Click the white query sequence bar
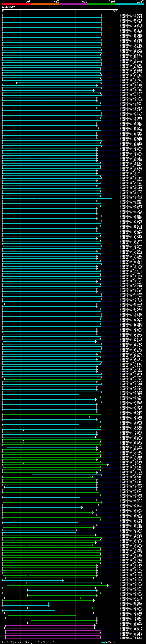Viewport: 146px width, 644px height. (60, 9)
